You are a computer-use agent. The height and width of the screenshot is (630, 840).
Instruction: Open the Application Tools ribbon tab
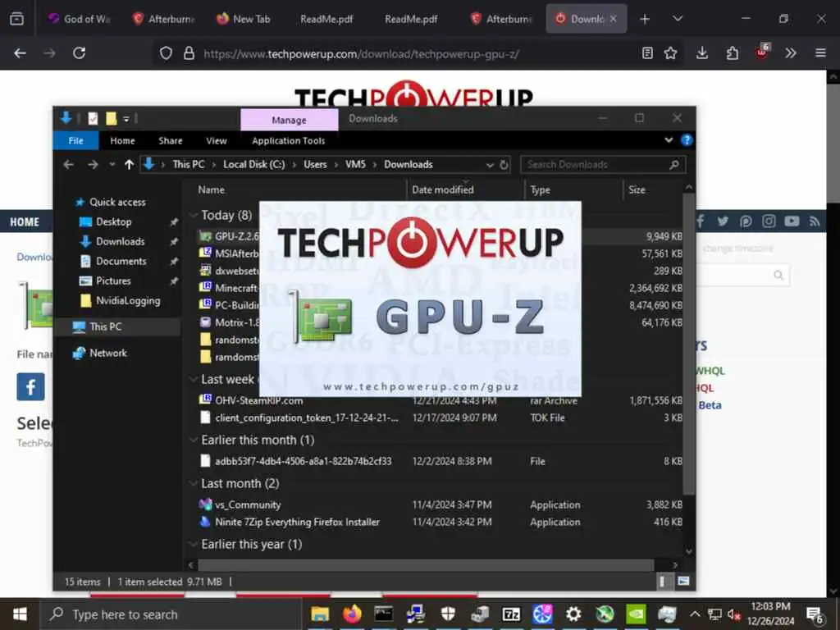[x=288, y=141]
